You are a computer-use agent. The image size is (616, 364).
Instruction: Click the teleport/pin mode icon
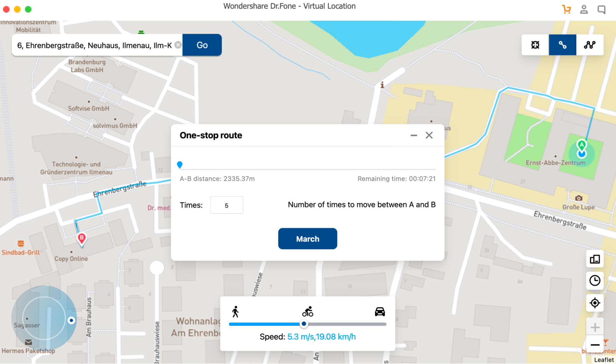click(x=536, y=44)
